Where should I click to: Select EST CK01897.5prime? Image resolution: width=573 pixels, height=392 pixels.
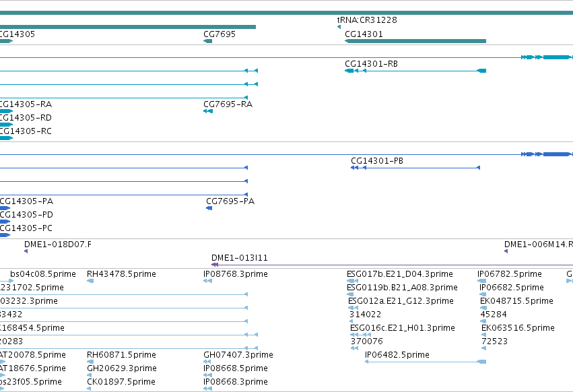(x=121, y=382)
